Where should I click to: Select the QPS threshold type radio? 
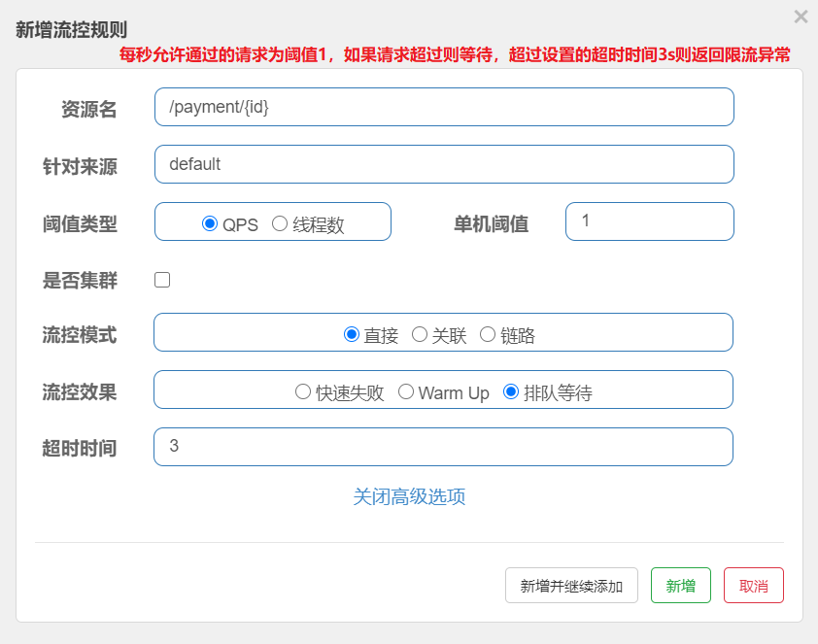[x=209, y=223]
